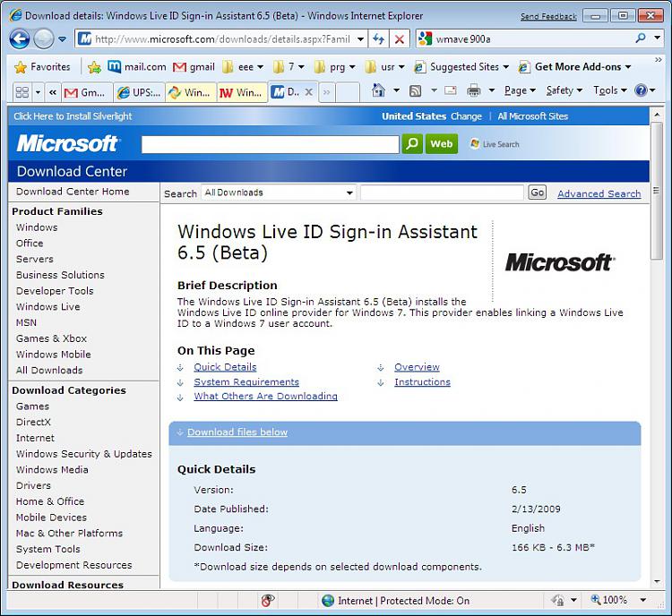Viewport: 672px width, 616px height.
Task: Expand the usr favorites folder
Action: (x=384, y=67)
